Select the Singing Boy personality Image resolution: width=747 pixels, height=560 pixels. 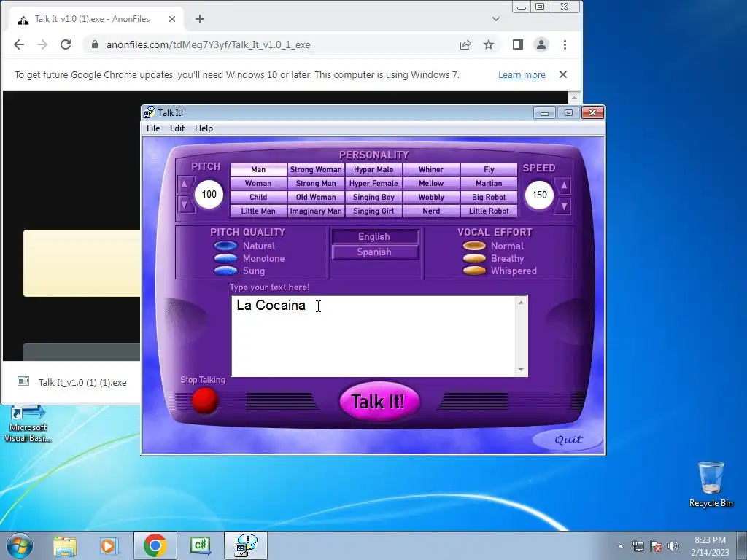pos(373,197)
